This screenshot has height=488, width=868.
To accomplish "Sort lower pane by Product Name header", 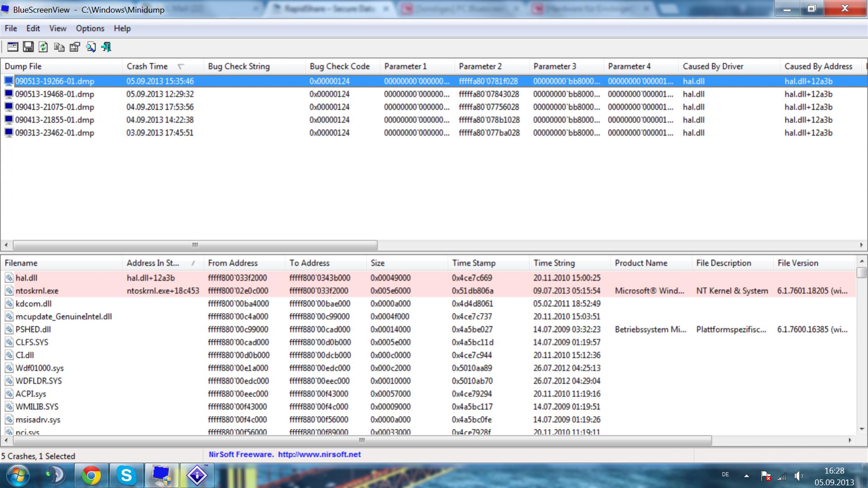I will click(x=651, y=263).
